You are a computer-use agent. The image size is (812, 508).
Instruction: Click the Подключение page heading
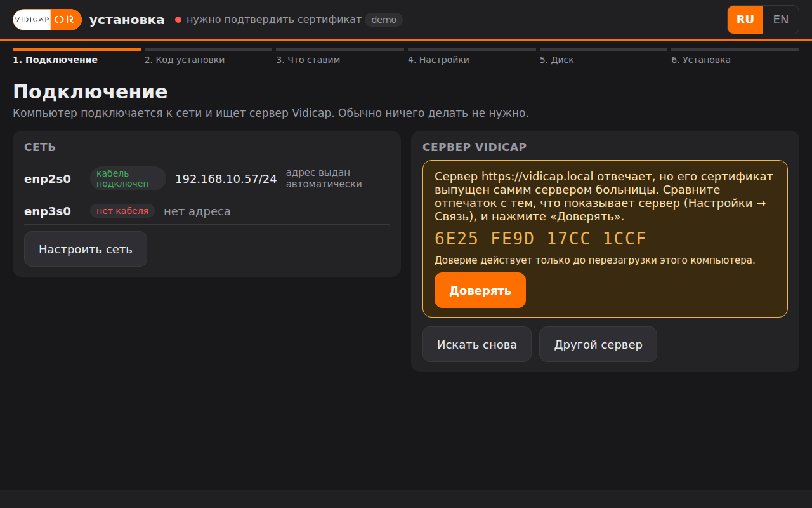click(x=90, y=92)
